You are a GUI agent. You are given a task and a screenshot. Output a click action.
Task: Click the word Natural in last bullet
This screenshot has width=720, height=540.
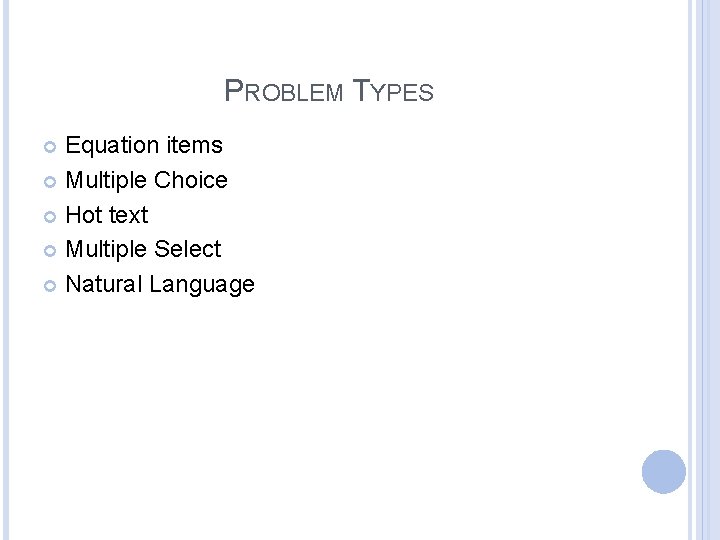pyautogui.click(x=104, y=284)
